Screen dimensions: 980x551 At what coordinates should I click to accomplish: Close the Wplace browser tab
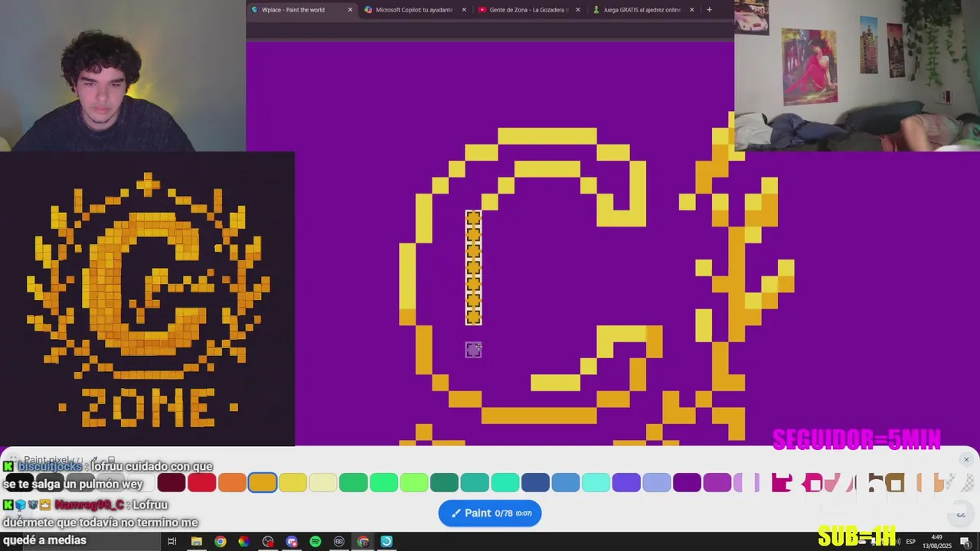350,10
